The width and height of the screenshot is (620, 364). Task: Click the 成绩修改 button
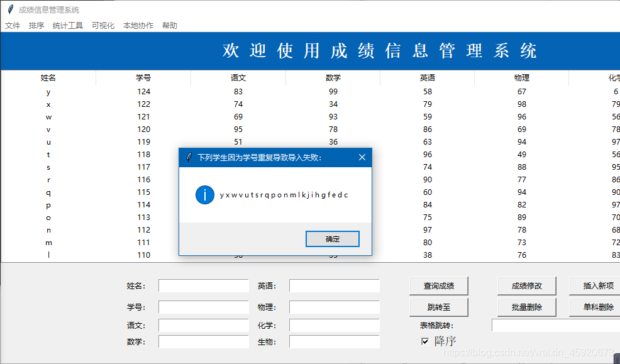pos(526,285)
